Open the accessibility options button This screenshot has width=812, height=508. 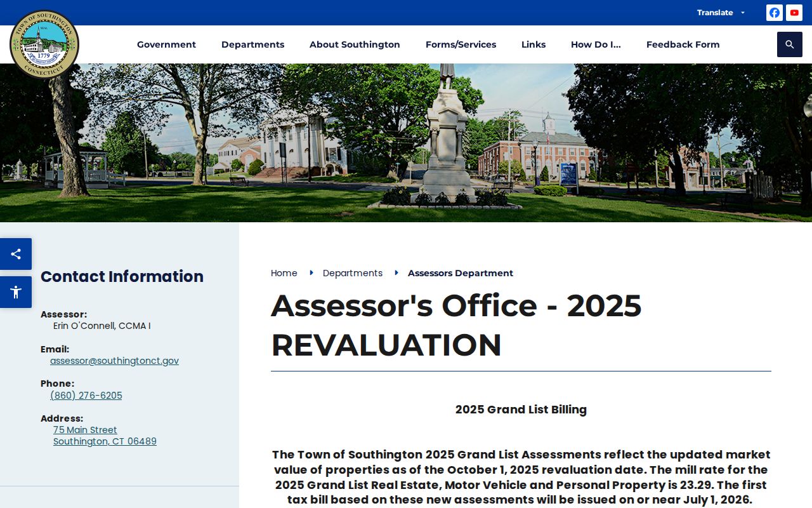pyautogui.click(x=16, y=292)
